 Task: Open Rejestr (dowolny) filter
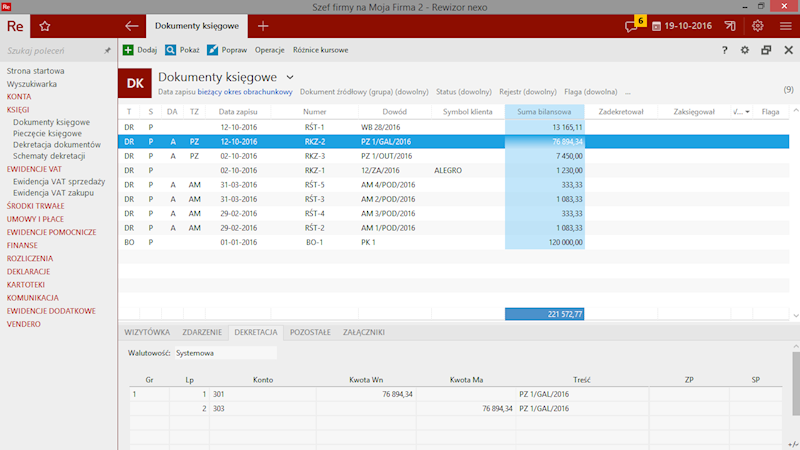528,92
